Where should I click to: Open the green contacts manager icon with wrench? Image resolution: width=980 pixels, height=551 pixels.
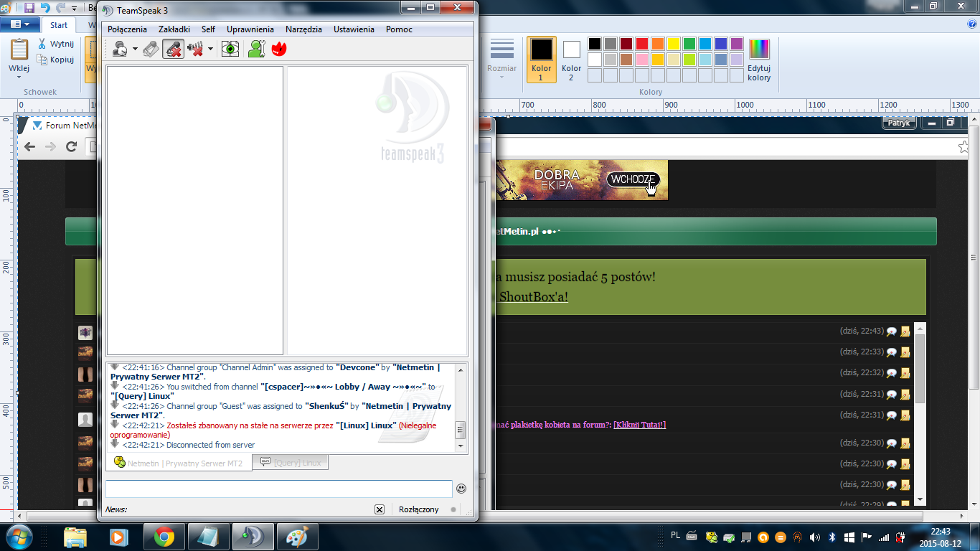point(256,49)
